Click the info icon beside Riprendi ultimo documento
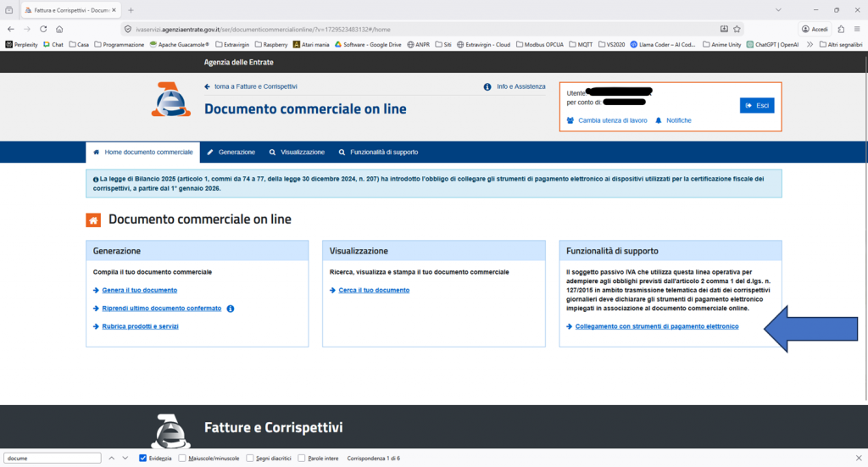This screenshot has width=868, height=467. pyautogui.click(x=231, y=309)
